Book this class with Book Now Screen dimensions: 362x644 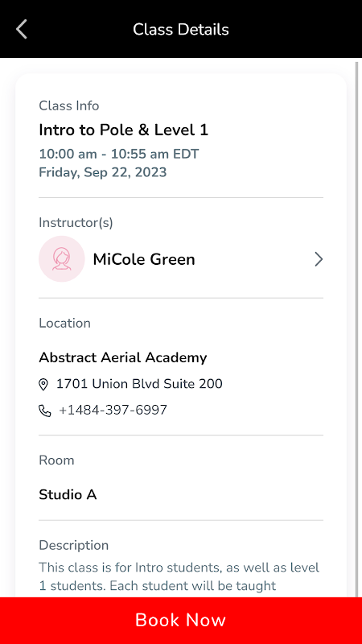click(x=181, y=620)
